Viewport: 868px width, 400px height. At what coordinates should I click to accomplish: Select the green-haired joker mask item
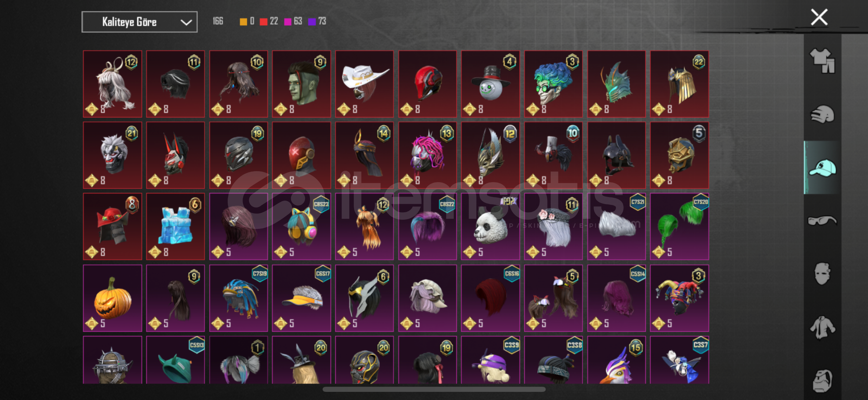[x=553, y=84]
